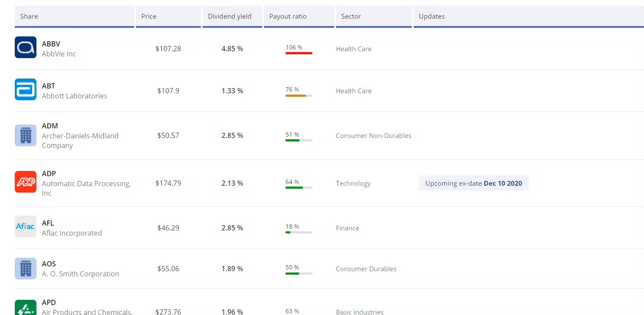Click ABBV's Health Care sector label
Viewport: 644px width, 315px height.
click(x=354, y=49)
